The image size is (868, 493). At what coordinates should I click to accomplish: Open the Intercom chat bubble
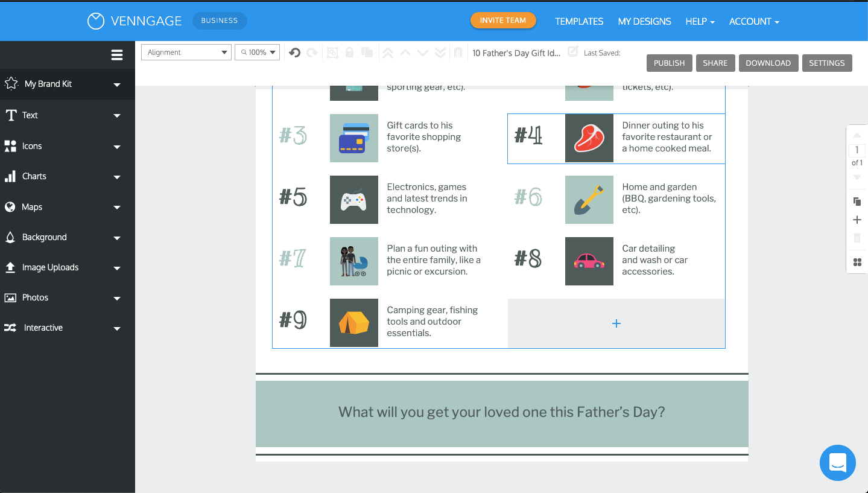click(x=837, y=462)
